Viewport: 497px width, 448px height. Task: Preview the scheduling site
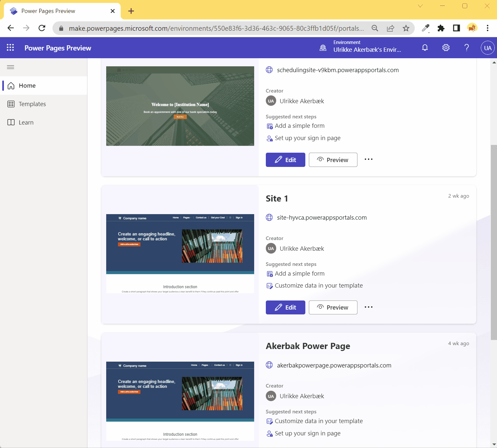click(x=333, y=160)
